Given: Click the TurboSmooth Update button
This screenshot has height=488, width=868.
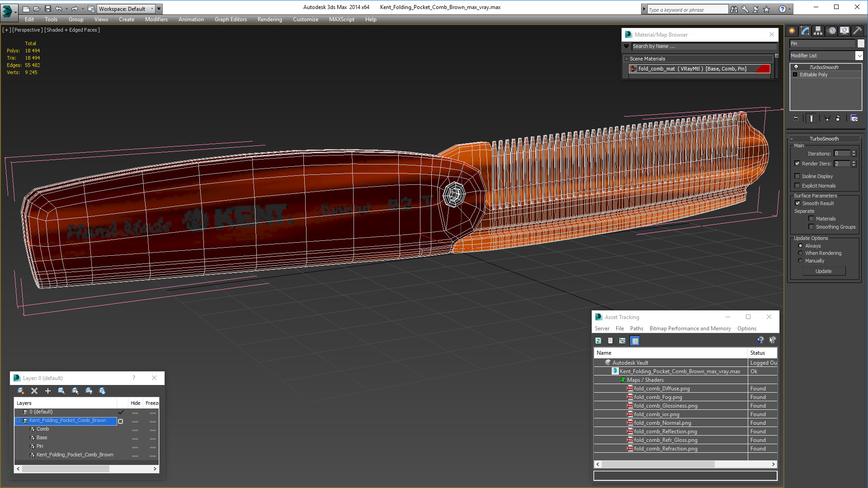Looking at the screenshot, I should [x=824, y=271].
